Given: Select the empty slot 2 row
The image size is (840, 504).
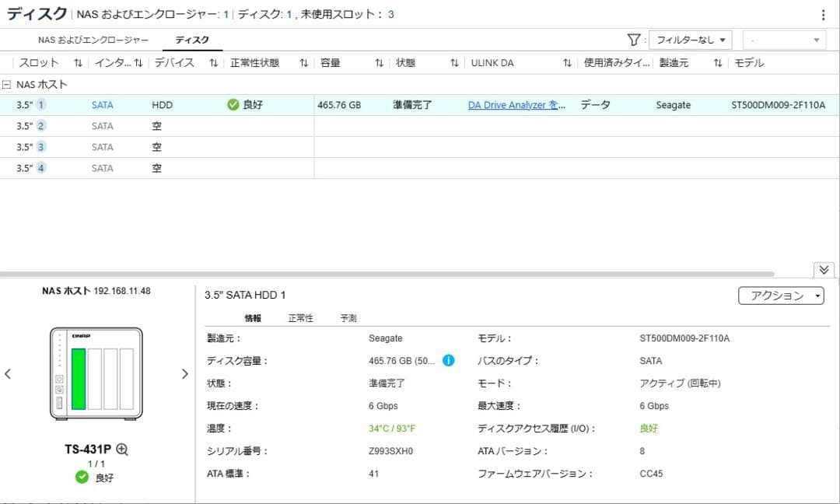Looking at the screenshot, I should (x=156, y=125).
